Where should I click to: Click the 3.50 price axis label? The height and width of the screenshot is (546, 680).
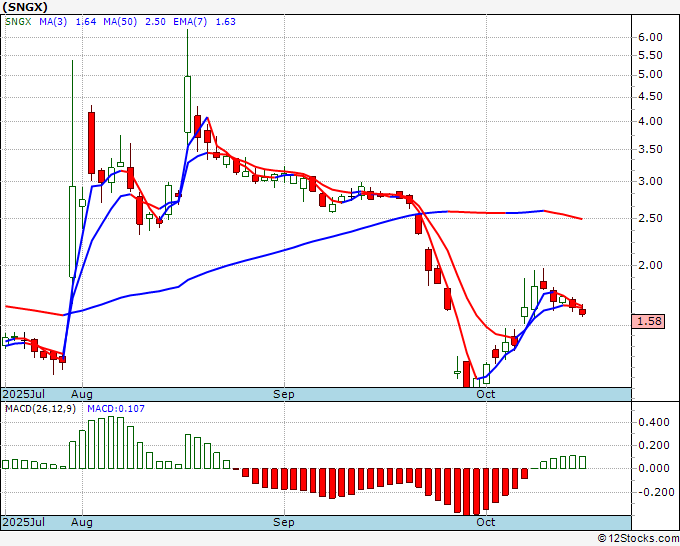click(x=650, y=149)
